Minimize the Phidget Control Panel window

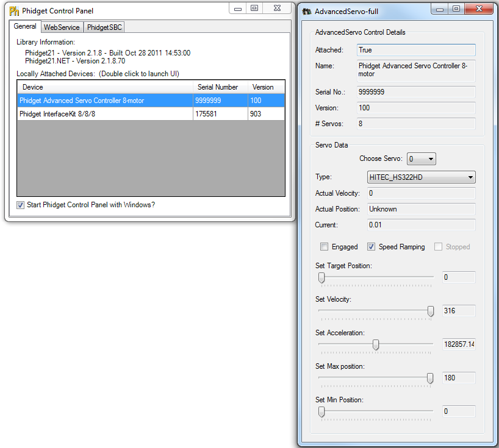[x=238, y=9]
